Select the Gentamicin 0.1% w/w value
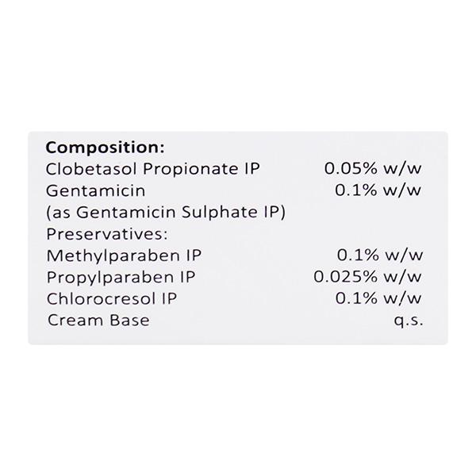 click(x=379, y=191)
